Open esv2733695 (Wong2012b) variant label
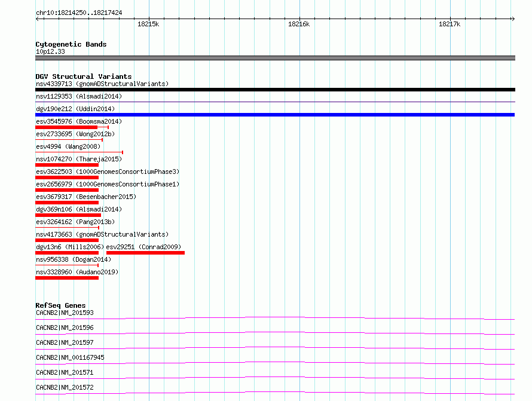This screenshot has height=401, width=532. point(75,134)
